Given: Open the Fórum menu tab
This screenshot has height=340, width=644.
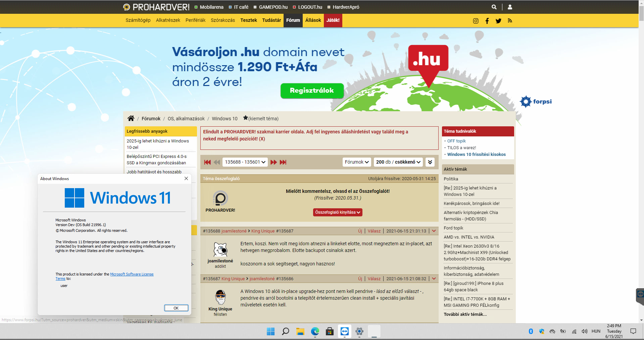Looking at the screenshot, I should [293, 20].
